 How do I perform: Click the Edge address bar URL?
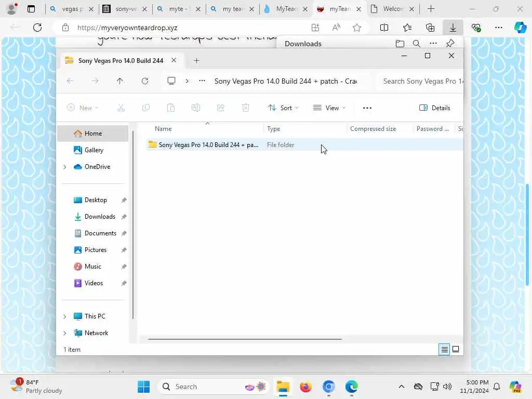[x=127, y=28]
